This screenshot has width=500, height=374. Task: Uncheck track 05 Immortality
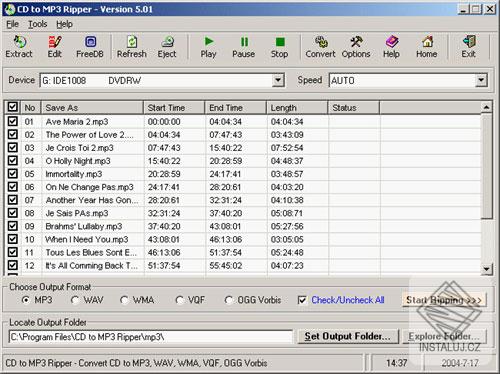click(13, 173)
